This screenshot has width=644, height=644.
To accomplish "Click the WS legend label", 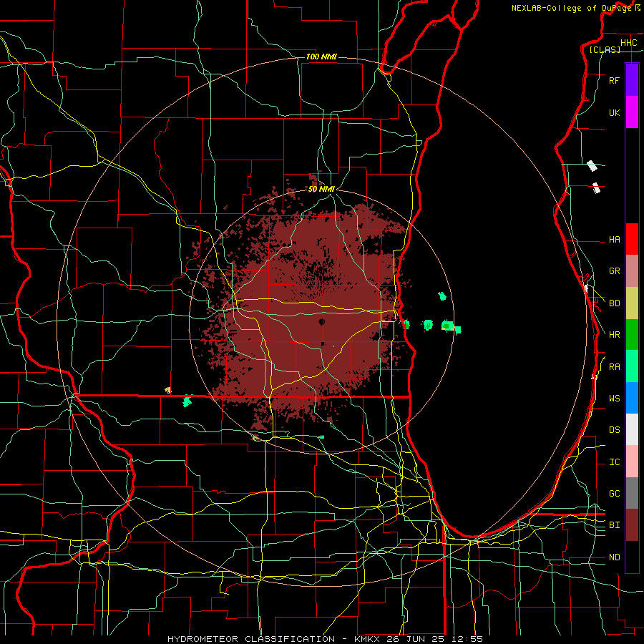I will click(x=614, y=399).
